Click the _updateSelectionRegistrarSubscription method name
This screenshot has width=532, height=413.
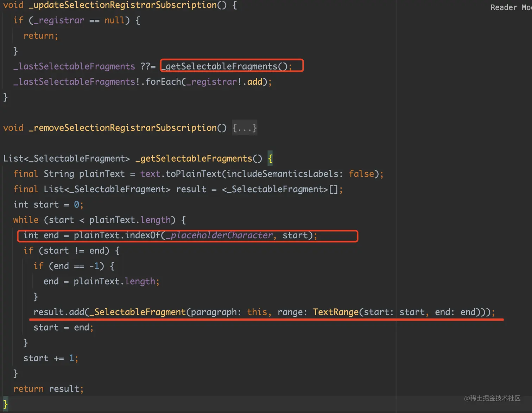click(122, 5)
